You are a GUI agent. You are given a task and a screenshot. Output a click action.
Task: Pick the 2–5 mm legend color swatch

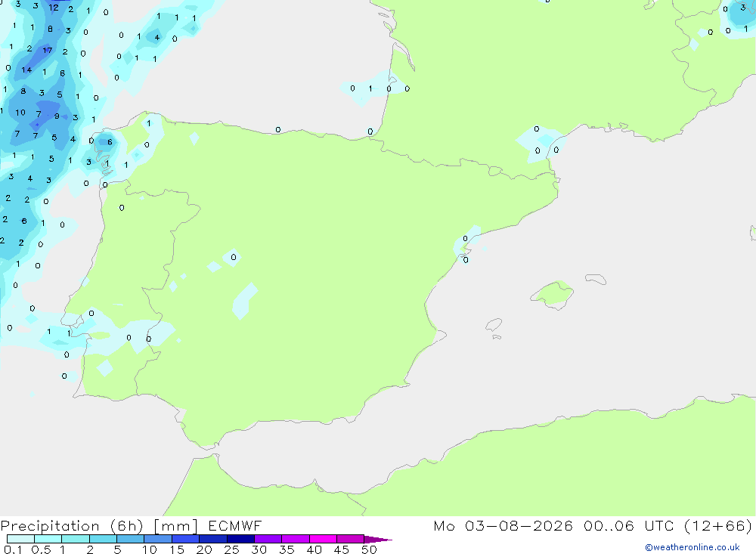(x=103, y=539)
